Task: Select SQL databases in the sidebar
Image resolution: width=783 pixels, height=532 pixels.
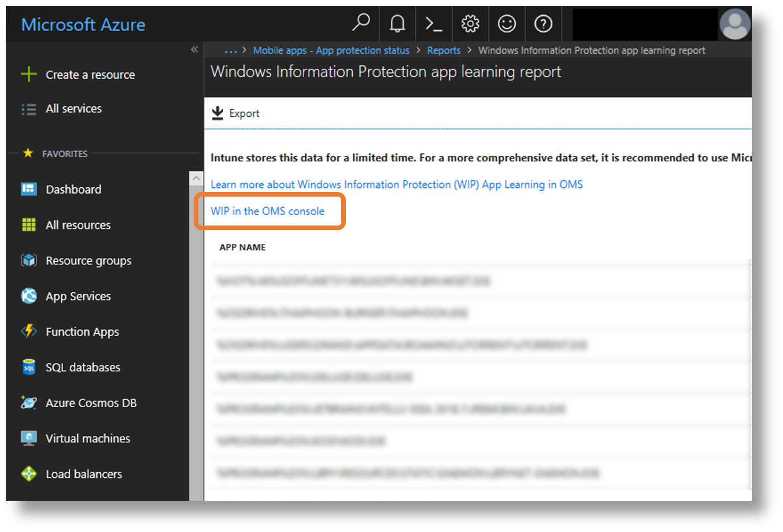Action: (83, 367)
